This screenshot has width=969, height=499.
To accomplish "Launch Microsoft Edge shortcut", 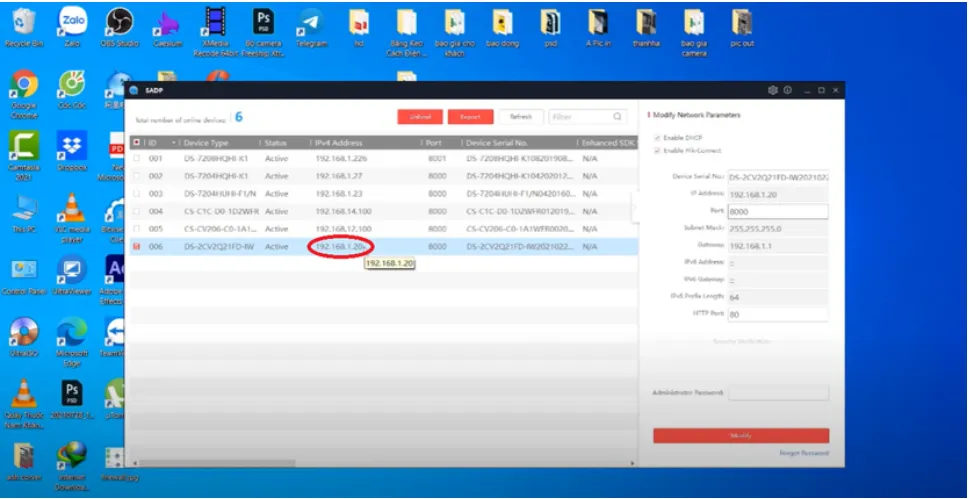I will [x=72, y=342].
